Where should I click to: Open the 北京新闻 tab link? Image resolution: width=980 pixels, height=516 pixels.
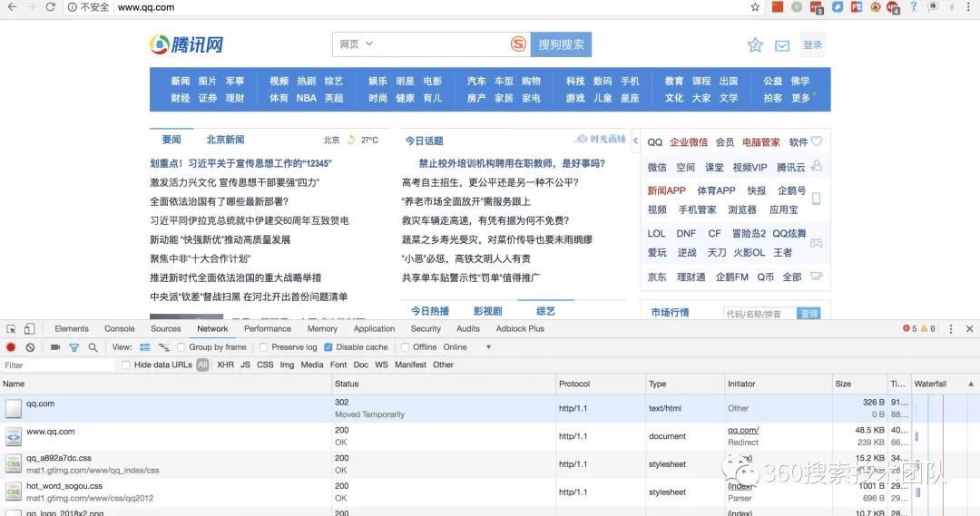[x=225, y=140]
